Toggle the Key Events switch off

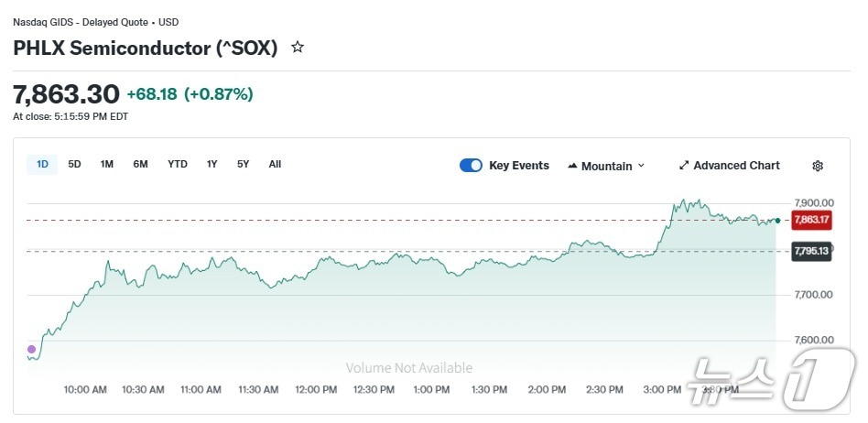pyautogui.click(x=471, y=166)
